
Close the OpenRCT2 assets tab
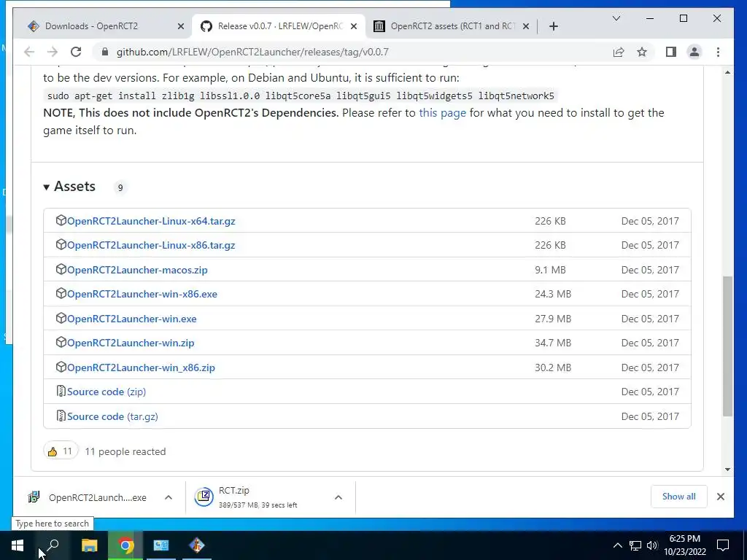coord(525,26)
